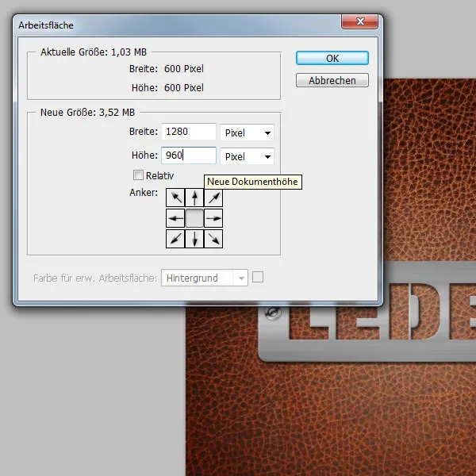Set anchor to top-left arrow
The width and height of the screenshot is (476, 476).
[x=175, y=198]
